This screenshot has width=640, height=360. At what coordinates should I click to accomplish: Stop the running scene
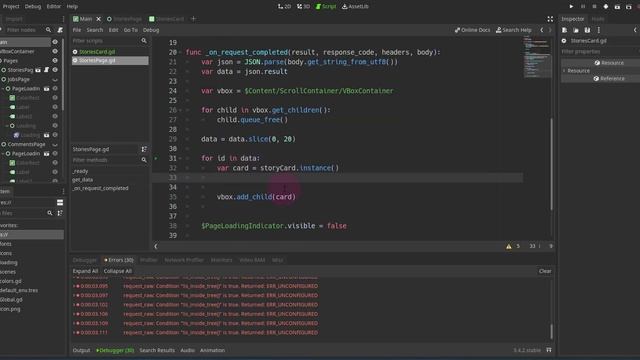pos(594,7)
